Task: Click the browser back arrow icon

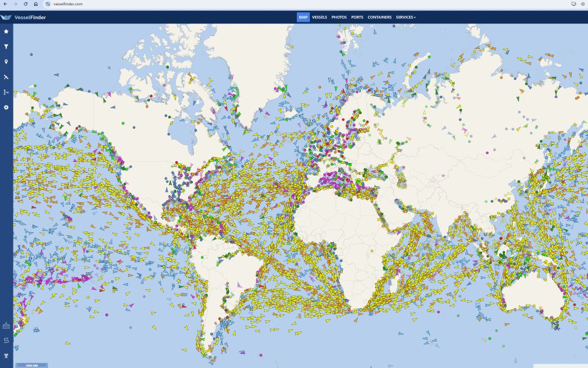Action: pos(5,5)
